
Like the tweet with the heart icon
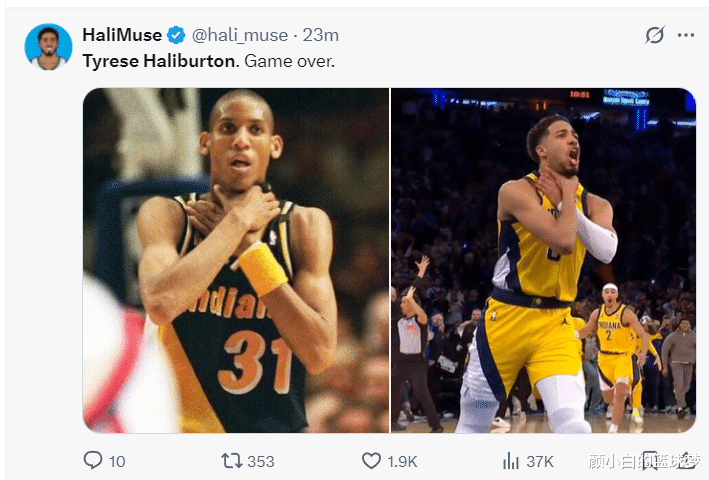point(371,461)
